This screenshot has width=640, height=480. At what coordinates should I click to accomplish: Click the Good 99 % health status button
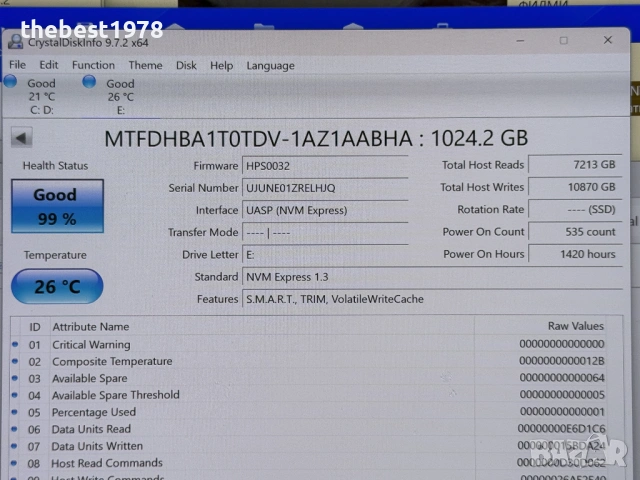57,206
